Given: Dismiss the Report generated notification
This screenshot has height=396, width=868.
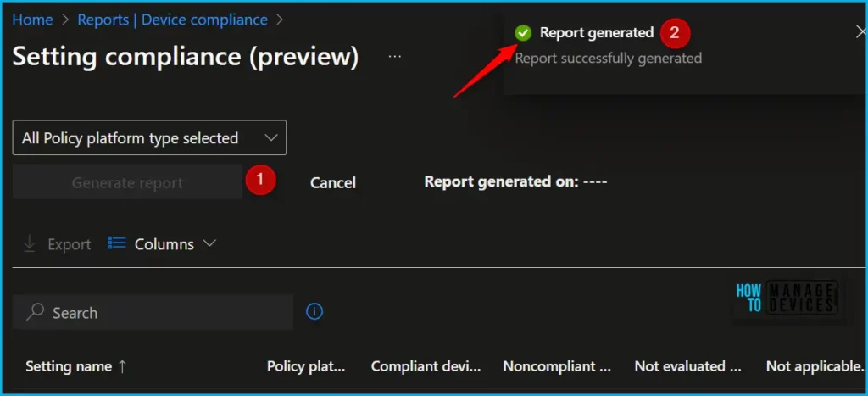Looking at the screenshot, I should coord(860,33).
